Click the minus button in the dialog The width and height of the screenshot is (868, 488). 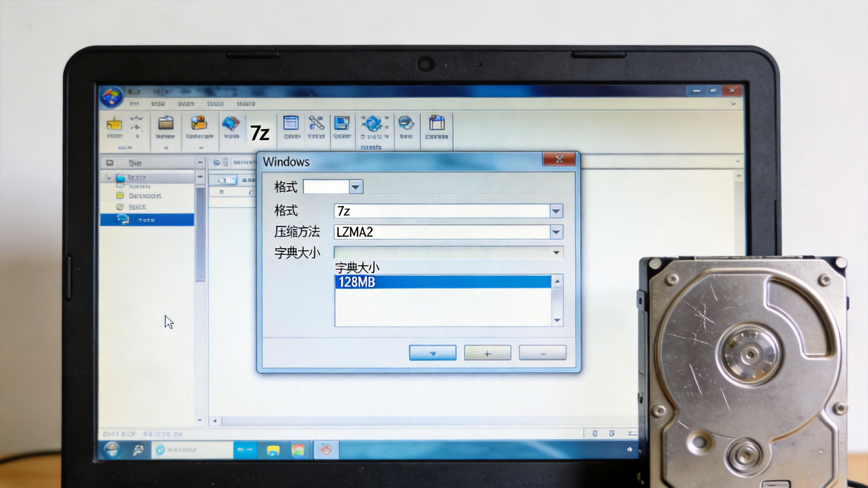[x=542, y=353]
